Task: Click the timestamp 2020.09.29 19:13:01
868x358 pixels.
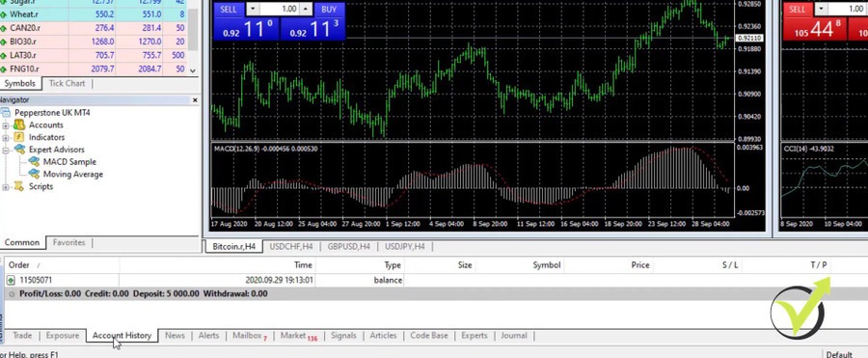Action: pos(280,281)
